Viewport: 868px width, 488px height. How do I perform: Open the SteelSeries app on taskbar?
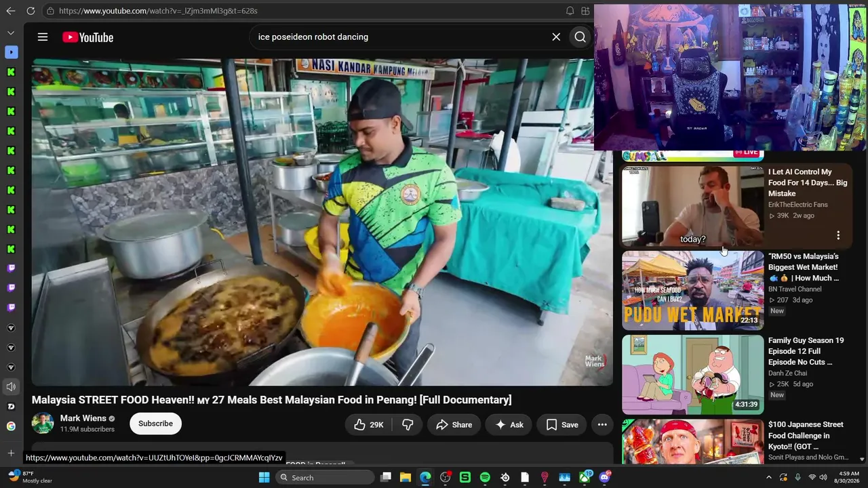pyautogui.click(x=505, y=478)
